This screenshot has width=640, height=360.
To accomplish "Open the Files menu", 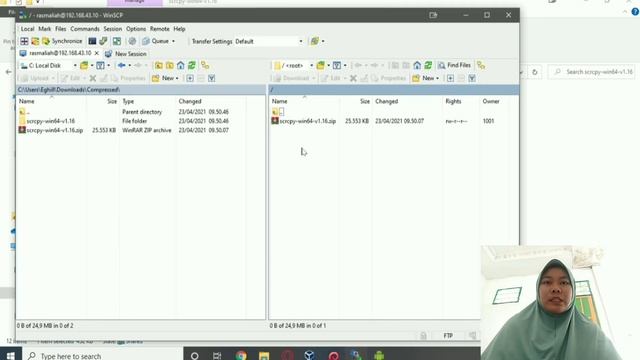I will (x=60, y=29).
